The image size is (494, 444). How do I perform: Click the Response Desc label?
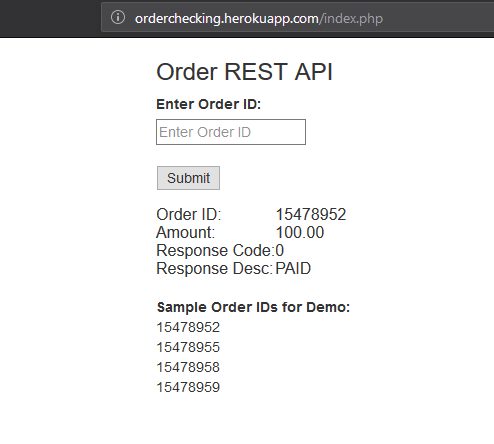click(x=215, y=268)
